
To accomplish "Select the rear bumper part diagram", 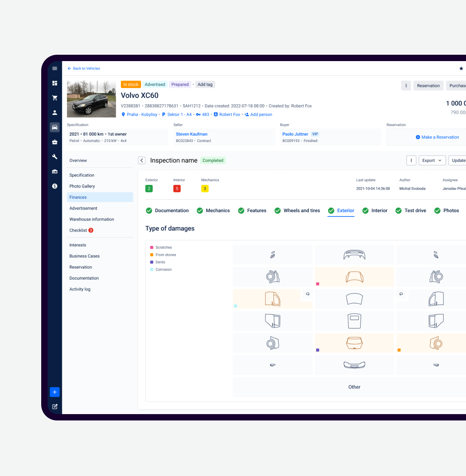I will [x=354, y=365].
